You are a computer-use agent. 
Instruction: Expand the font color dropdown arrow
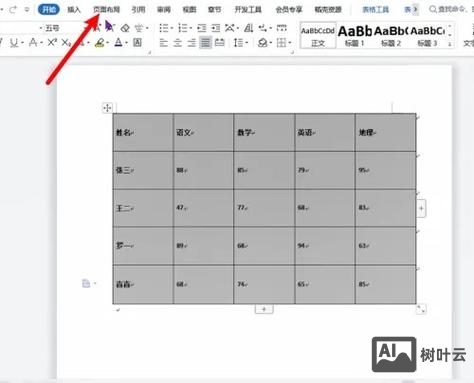[127, 43]
